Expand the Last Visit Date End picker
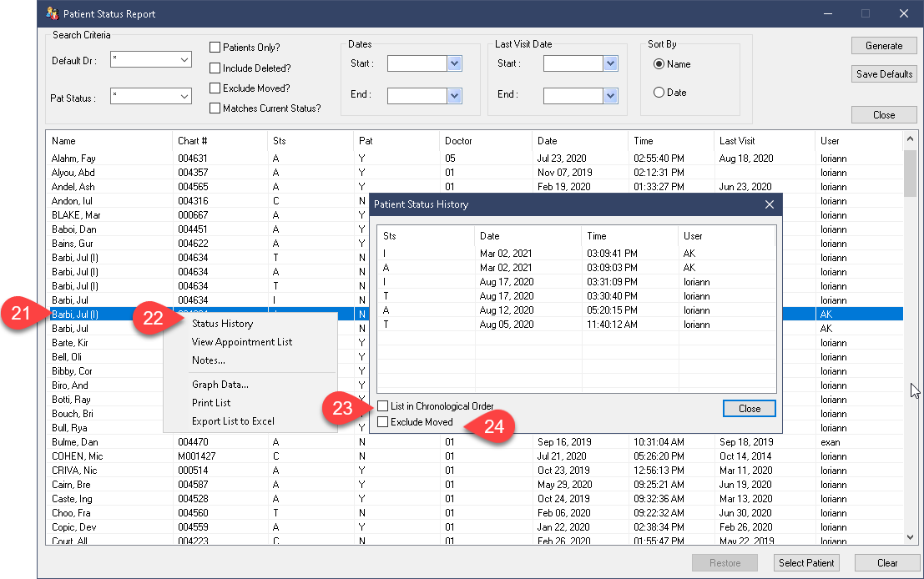This screenshot has width=924, height=579. 610,95
